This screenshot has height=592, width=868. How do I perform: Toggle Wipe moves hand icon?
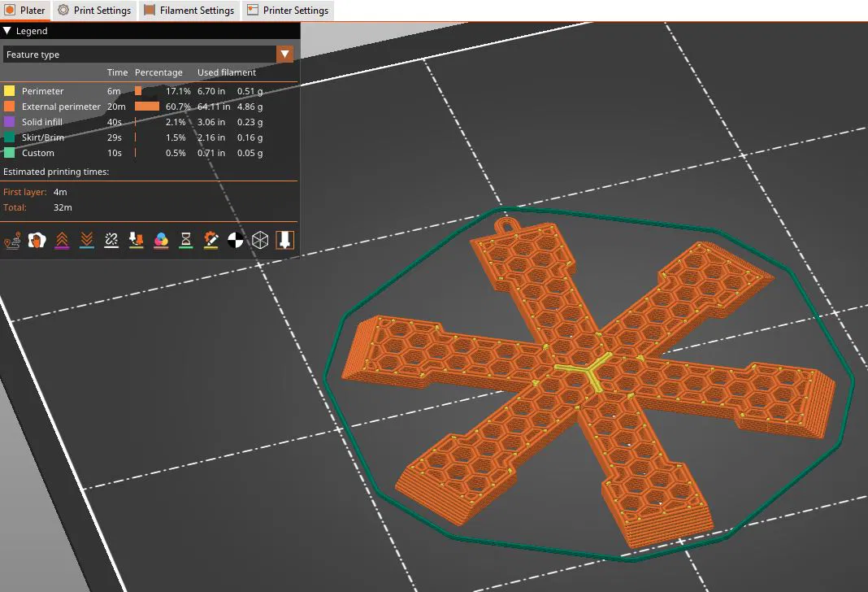[37, 241]
